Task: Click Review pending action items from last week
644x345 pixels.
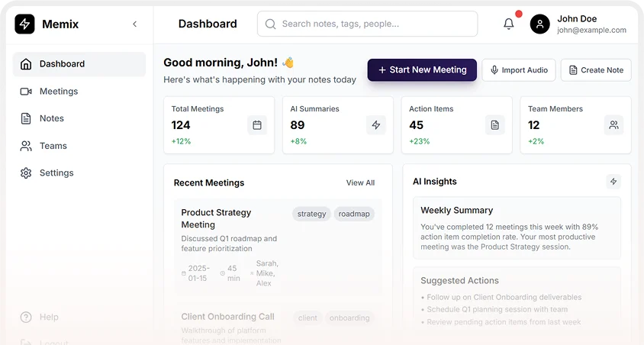Action: (504, 322)
